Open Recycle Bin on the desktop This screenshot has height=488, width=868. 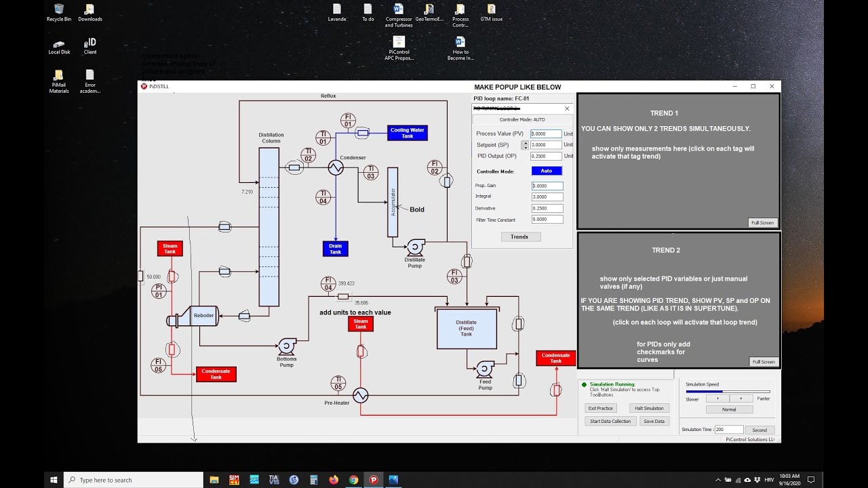(59, 13)
